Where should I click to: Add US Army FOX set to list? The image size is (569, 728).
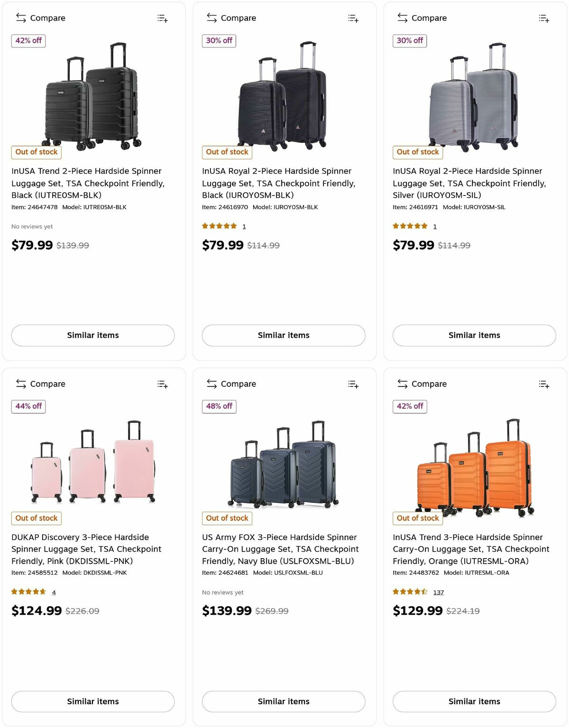(353, 384)
